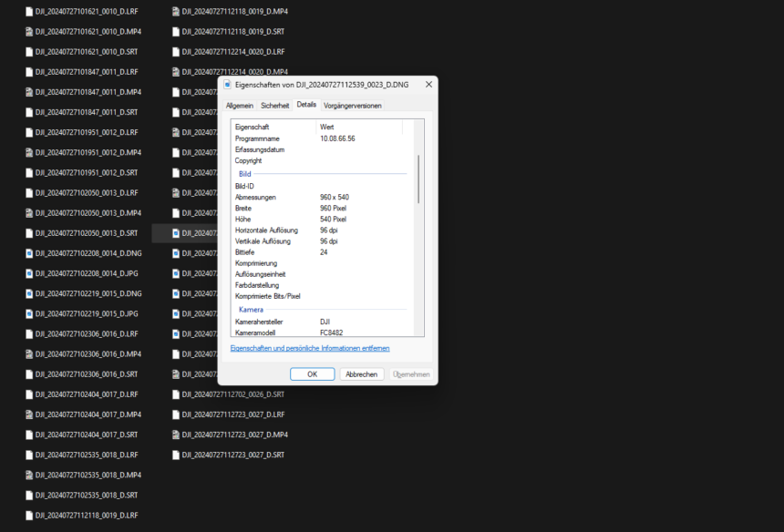The width and height of the screenshot is (784, 532).
Task: Select the Kamerahersteller property row
Action: pyautogui.click(x=324, y=322)
